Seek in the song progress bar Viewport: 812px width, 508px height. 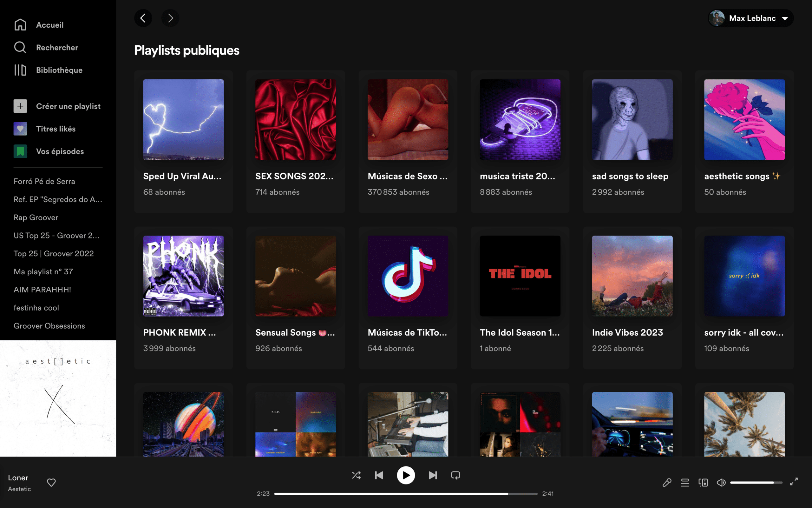pyautogui.click(x=406, y=493)
